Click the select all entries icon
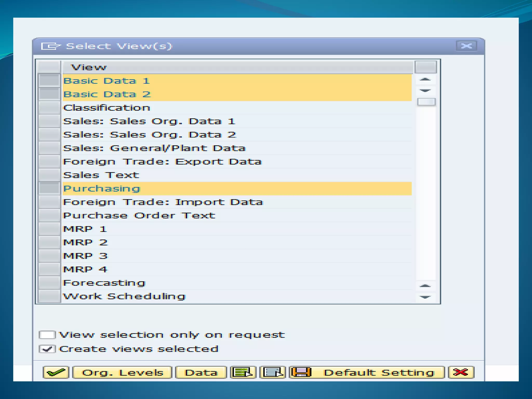 tap(243, 372)
